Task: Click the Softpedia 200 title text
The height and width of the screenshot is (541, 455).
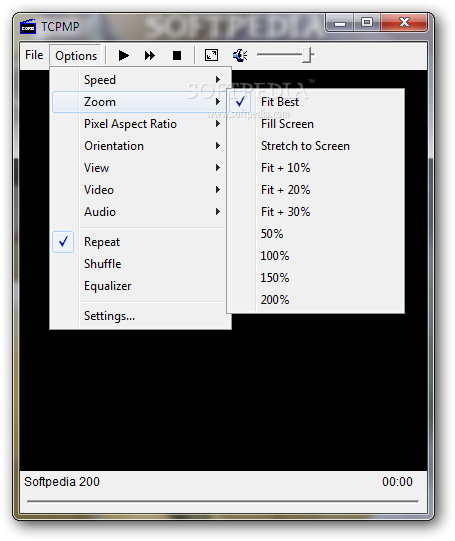Action: click(x=62, y=482)
